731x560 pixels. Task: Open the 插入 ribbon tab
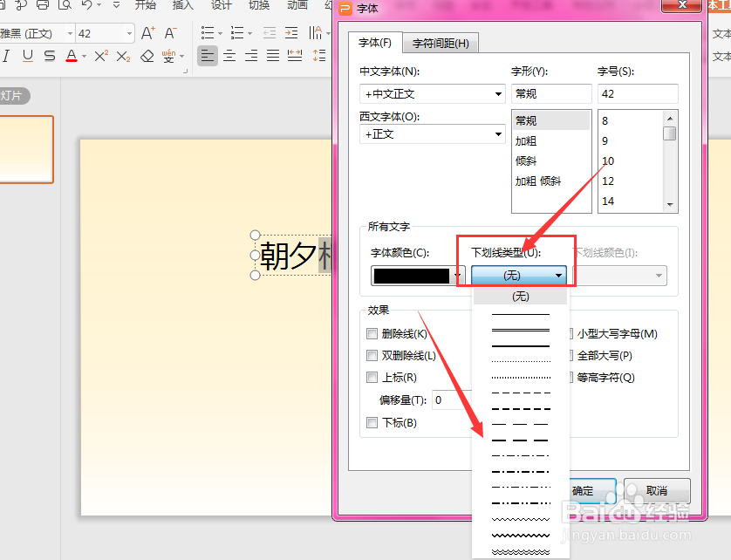click(x=181, y=4)
